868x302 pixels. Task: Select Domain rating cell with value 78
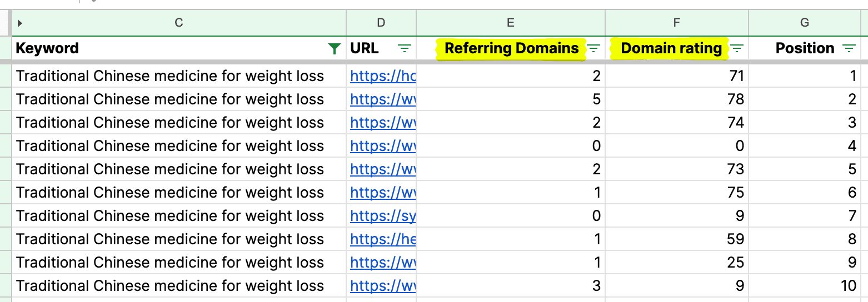(x=676, y=99)
